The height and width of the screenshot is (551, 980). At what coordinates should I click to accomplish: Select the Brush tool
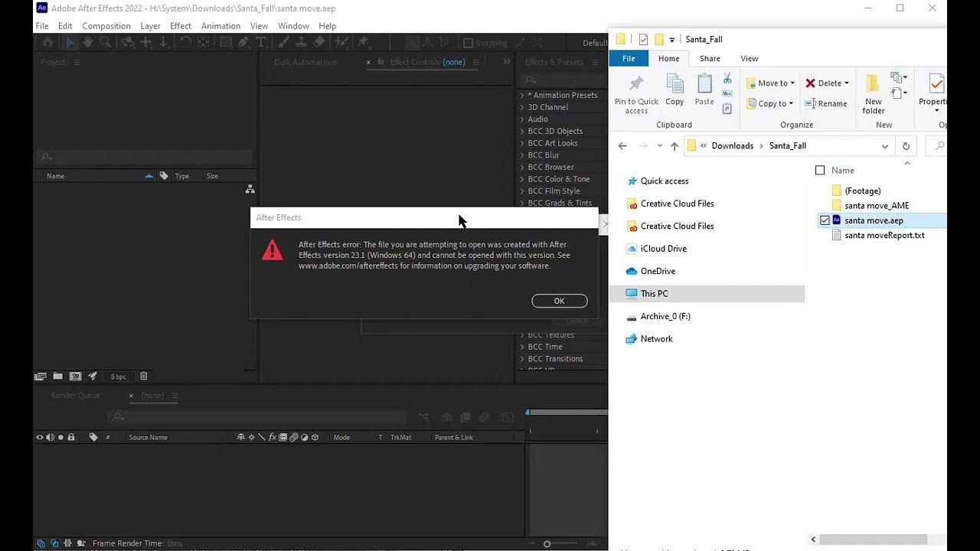click(x=283, y=43)
